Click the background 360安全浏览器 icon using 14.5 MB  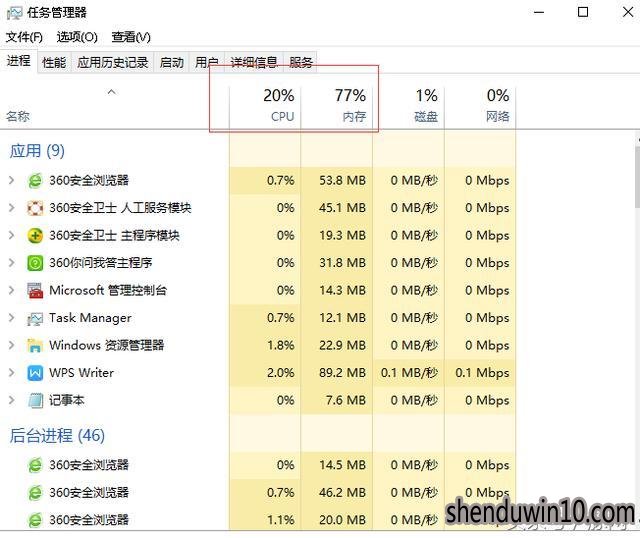point(35,465)
